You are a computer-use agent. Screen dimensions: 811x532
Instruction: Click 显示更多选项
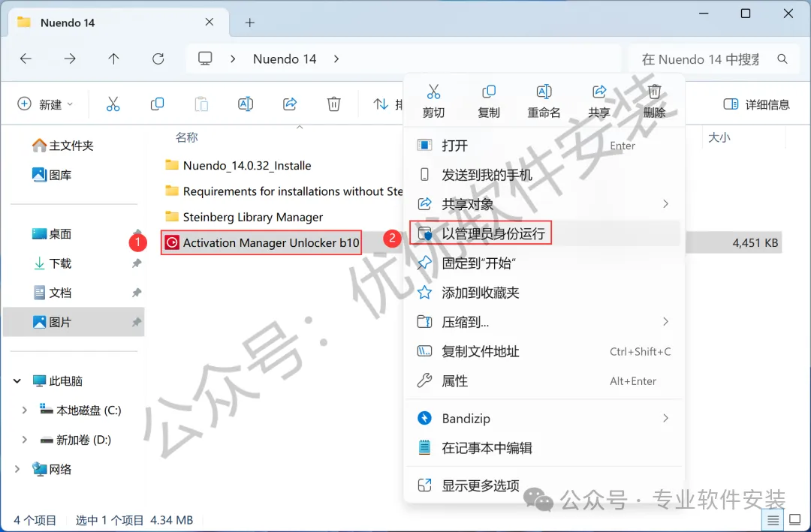(544, 485)
